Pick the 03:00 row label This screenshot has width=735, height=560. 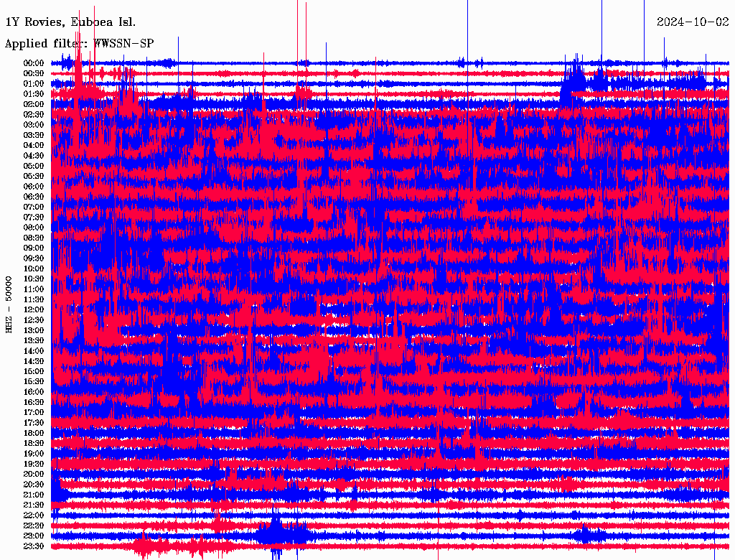(34, 125)
